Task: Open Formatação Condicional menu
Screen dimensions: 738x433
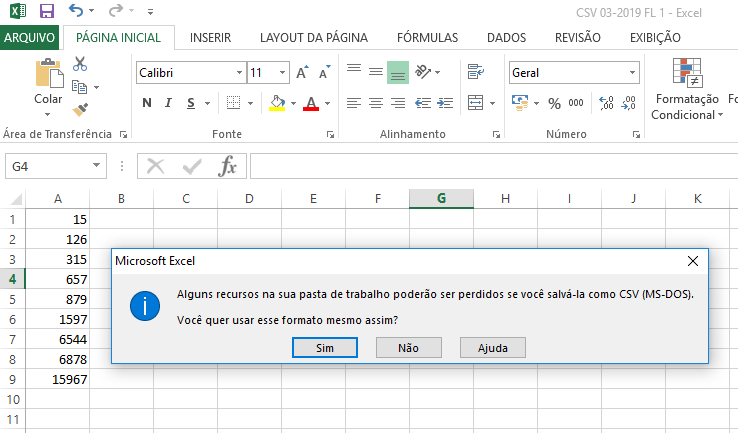Action: pyautogui.click(x=687, y=89)
